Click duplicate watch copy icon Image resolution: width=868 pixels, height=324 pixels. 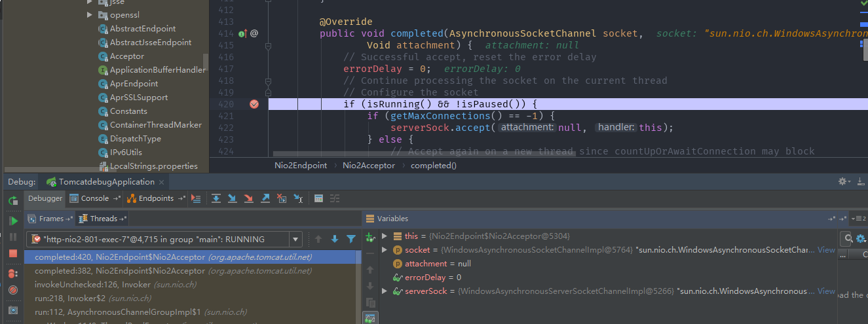tap(370, 302)
